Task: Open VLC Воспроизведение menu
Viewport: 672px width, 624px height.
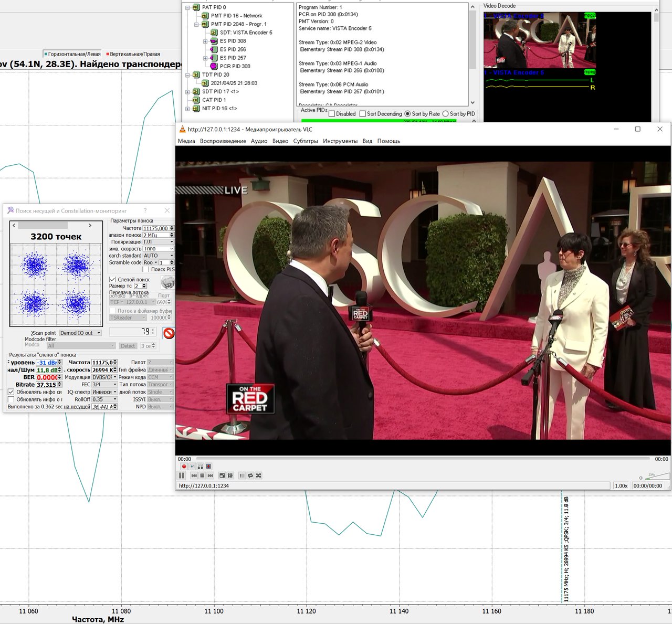Action: pyautogui.click(x=223, y=141)
